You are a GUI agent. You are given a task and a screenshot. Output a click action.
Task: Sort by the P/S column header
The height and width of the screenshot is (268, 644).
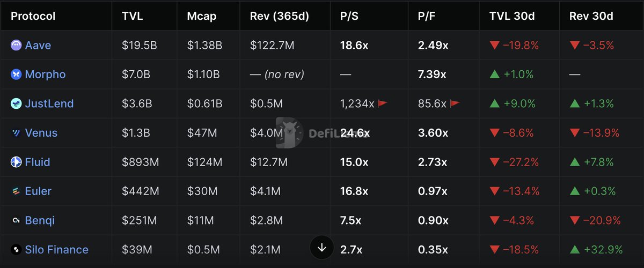point(349,16)
